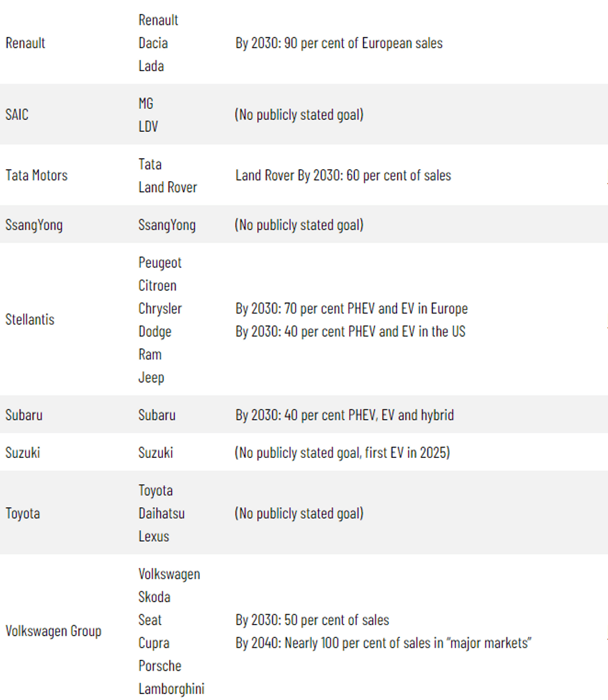608x700 pixels.
Task: Click the Stellantis manufacturer name
Action: [30, 319]
